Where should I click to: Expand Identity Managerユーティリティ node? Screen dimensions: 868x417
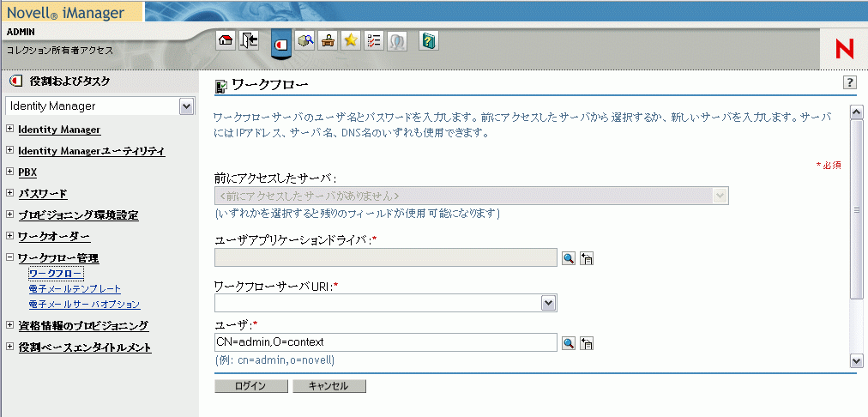pyautogui.click(x=9, y=150)
